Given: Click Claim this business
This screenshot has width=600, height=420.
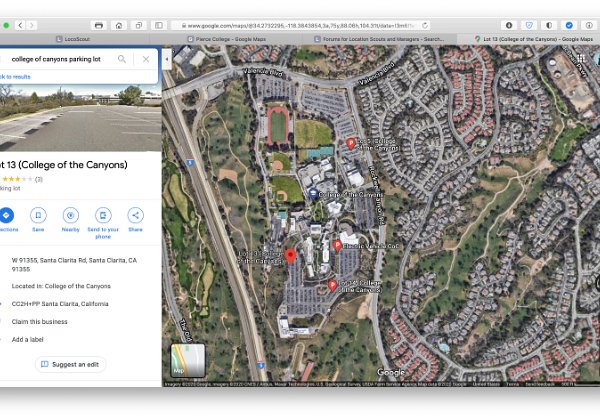Looking at the screenshot, I should [x=39, y=322].
